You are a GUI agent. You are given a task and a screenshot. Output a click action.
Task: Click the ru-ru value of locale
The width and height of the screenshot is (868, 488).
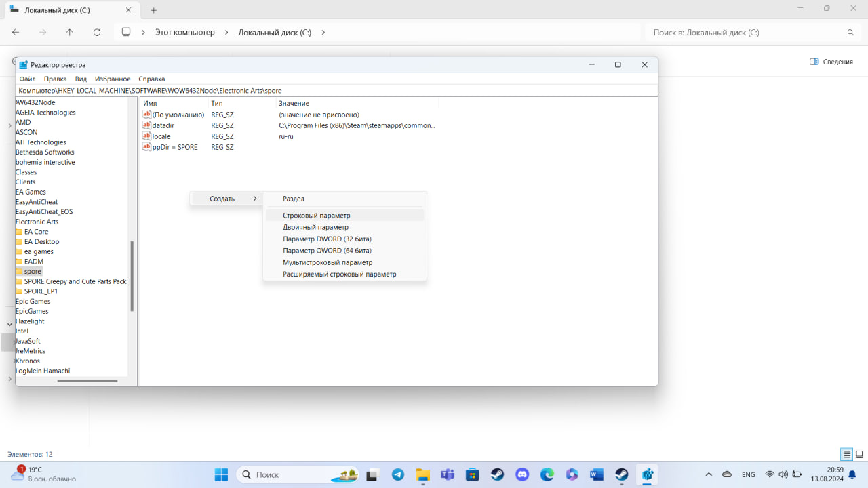click(x=286, y=136)
